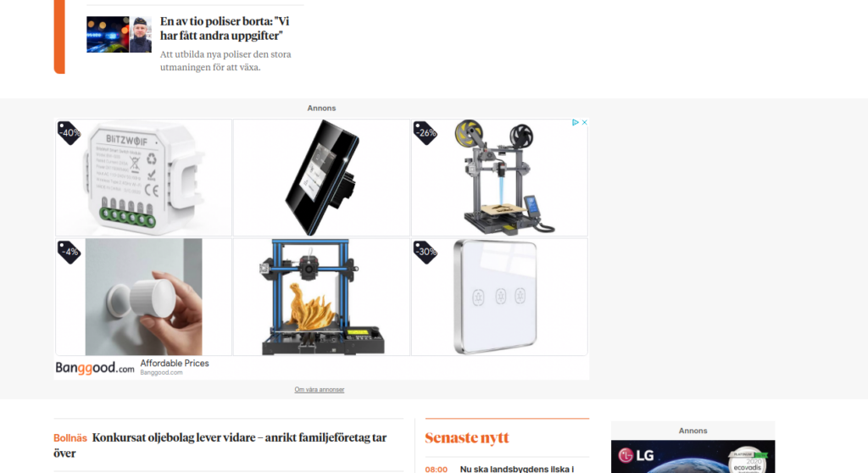Click the 'Bollnäs' location tag

coord(70,438)
